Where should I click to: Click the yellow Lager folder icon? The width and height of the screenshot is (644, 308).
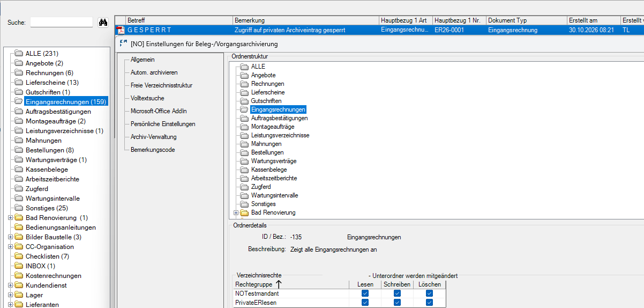click(x=19, y=295)
